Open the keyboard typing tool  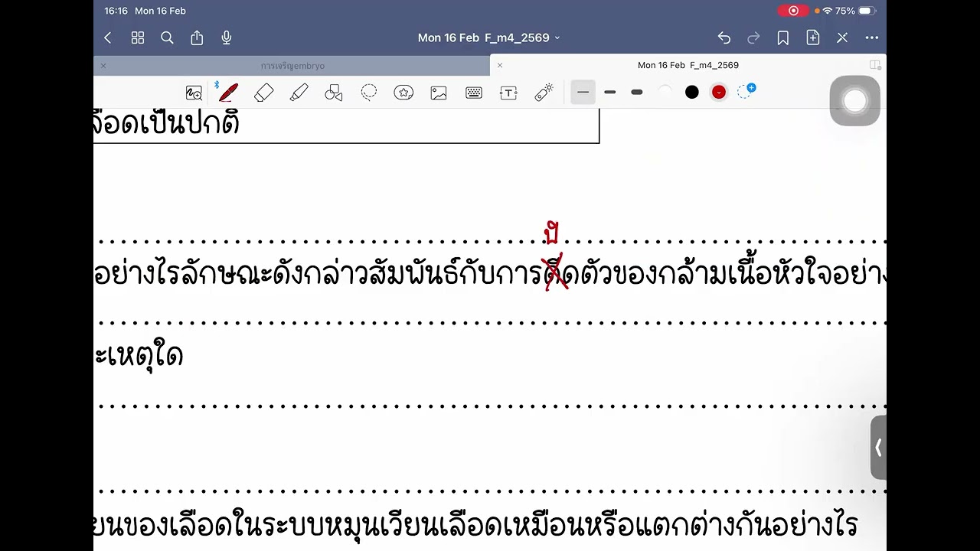point(474,93)
